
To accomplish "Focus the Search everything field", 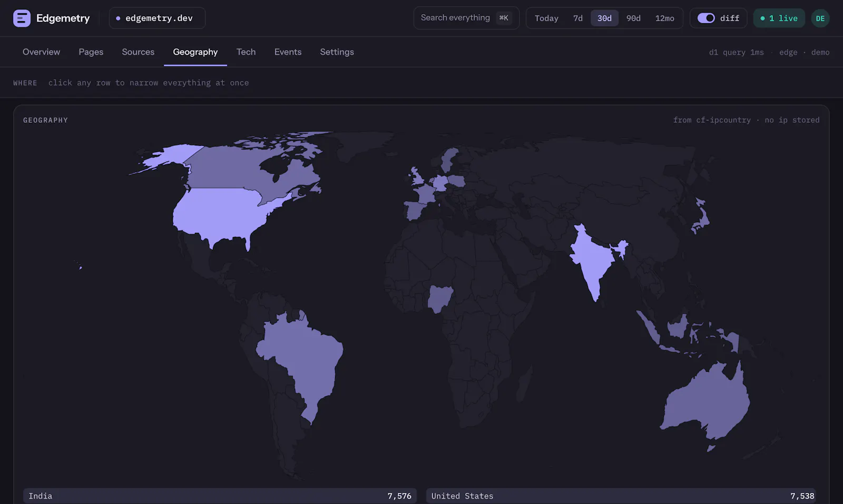I will pyautogui.click(x=466, y=18).
